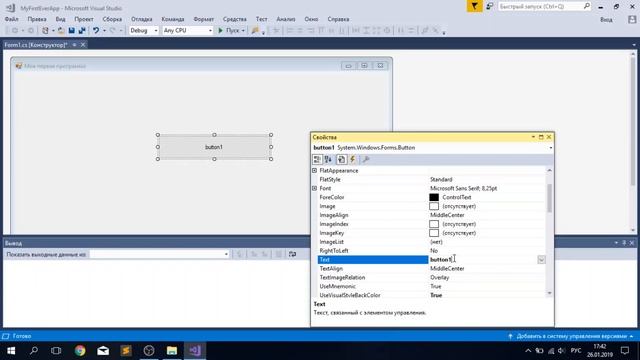Open the notifications flag in title bar
Screen dimensions: 640x360
tap(474, 6)
